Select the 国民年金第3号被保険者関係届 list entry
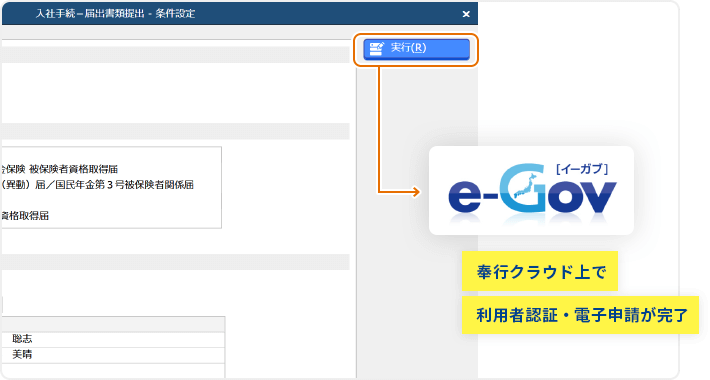 point(97,185)
